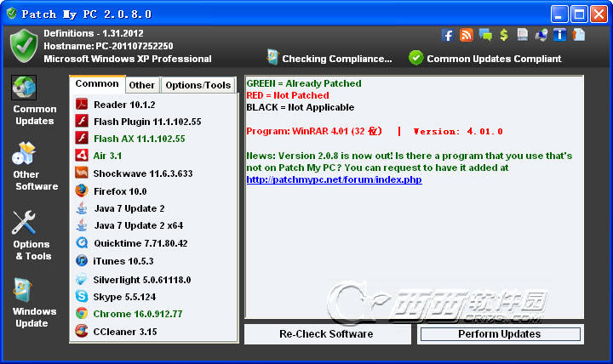The height and width of the screenshot is (364, 613).
Task: Click the RED = Not Patched legend
Action: (288, 95)
